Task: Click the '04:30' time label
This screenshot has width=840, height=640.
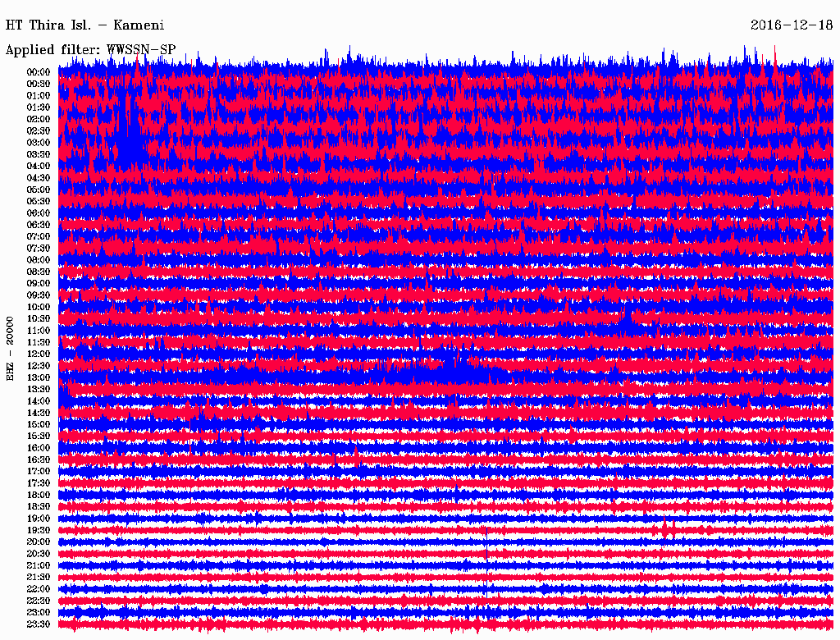Action: pyautogui.click(x=39, y=178)
